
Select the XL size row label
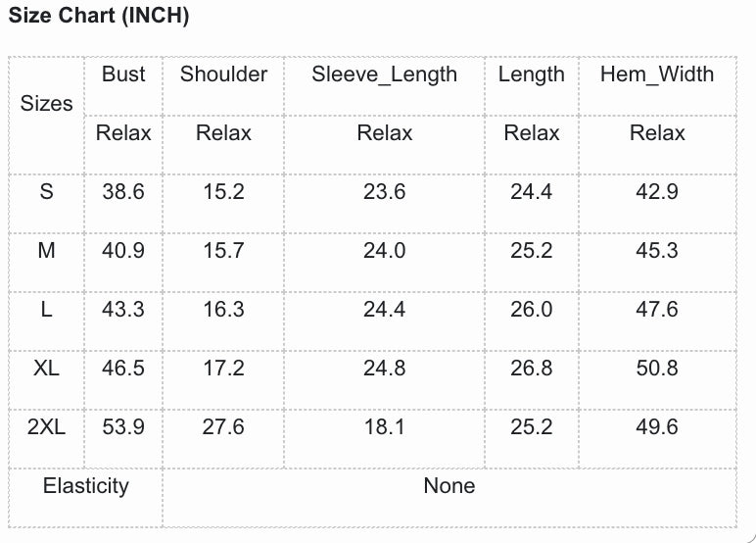(46, 369)
